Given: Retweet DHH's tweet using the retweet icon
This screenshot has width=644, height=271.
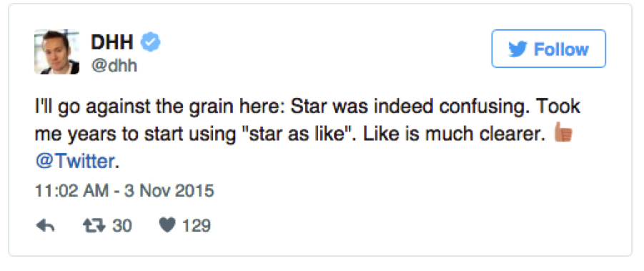Looking at the screenshot, I should [94, 225].
